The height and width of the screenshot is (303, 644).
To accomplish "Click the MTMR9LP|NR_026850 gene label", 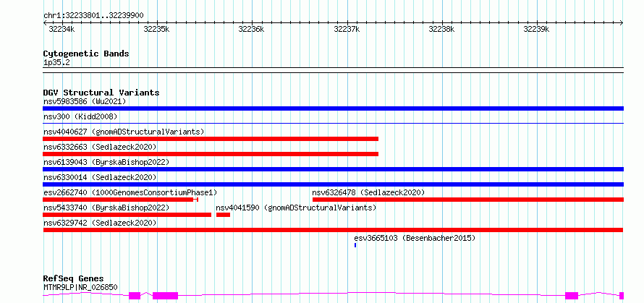I will pos(80,287).
